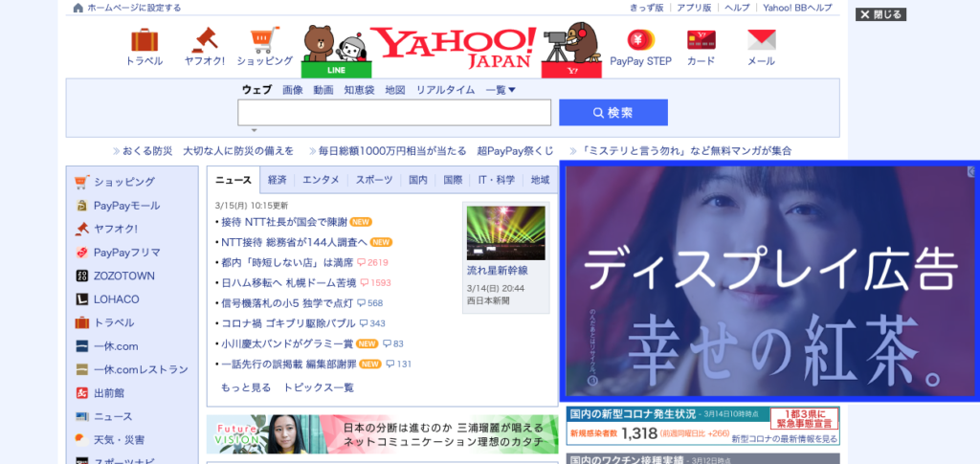Switch to the 経済 news tab
Image resolution: width=980 pixels, height=464 pixels.
(277, 180)
